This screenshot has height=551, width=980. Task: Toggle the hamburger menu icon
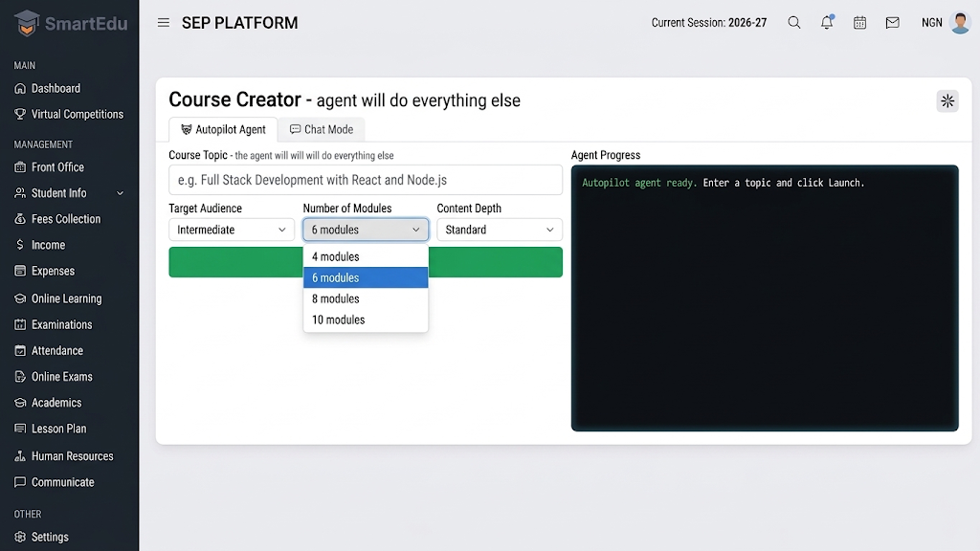pyautogui.click(x=163, y=23)
